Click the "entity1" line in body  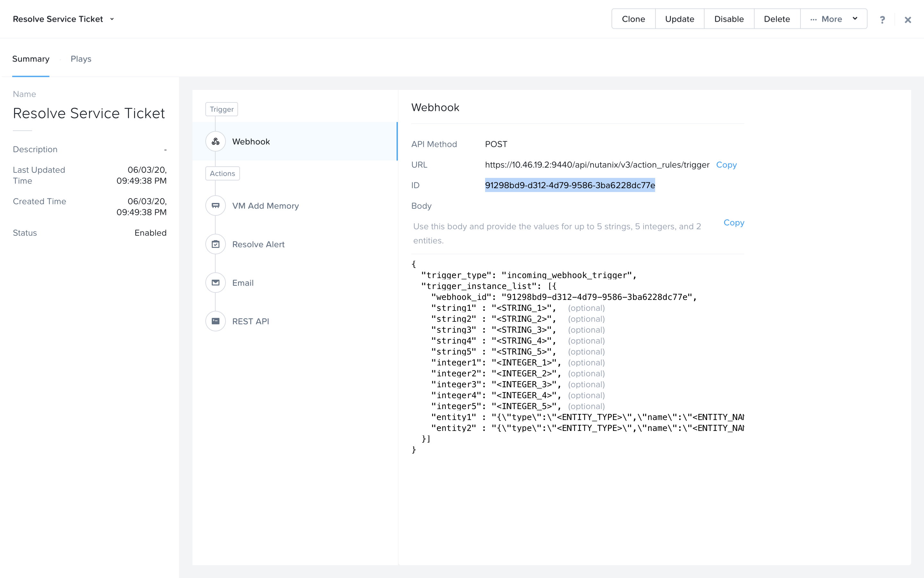(588, 417)
